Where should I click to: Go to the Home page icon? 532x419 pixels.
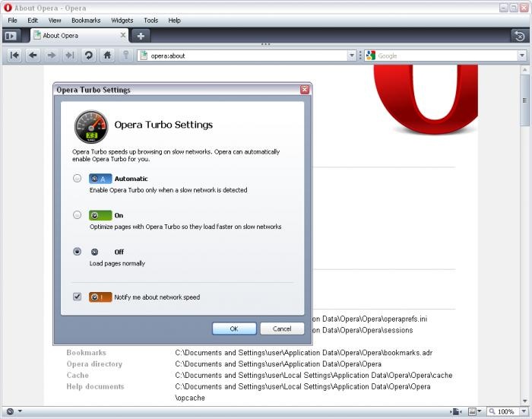pyautogui.click(x=107, y=56)
